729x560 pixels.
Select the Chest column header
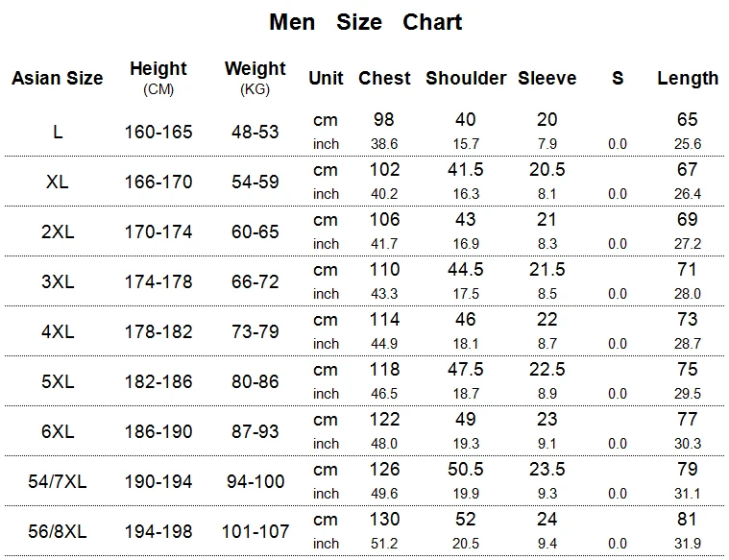(384, 78)
